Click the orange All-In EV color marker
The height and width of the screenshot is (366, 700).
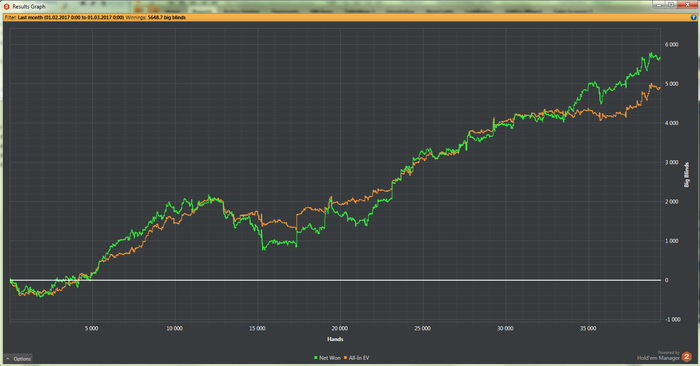(x=345, y=358)
